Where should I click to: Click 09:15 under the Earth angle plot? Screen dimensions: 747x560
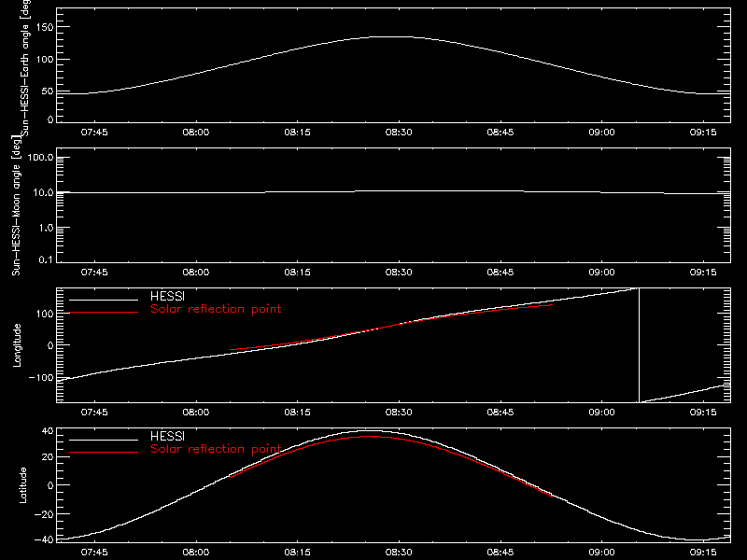click(x=703, y=133)
